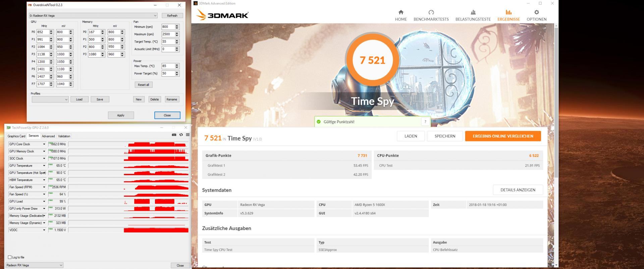Click the 3DMark logo
The height and width of the screenshot is (269, 644).
coord(222,15)
